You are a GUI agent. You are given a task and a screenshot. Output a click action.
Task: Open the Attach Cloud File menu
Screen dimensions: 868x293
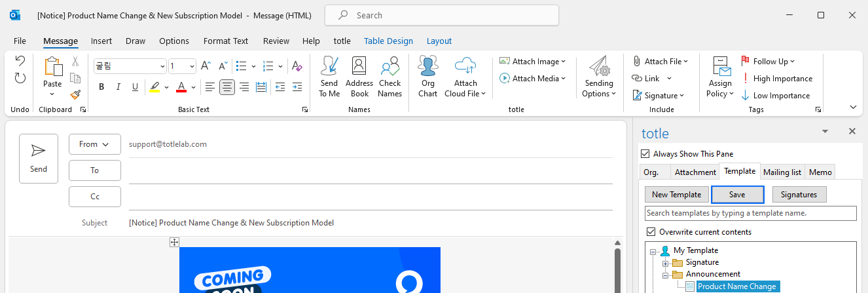coord(465,77)
